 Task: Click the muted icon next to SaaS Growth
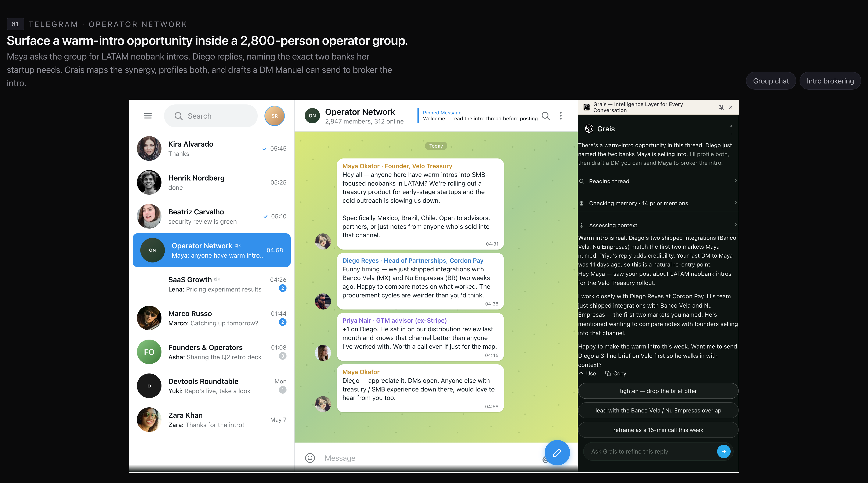pyautogui.click(x=217, y=280)
